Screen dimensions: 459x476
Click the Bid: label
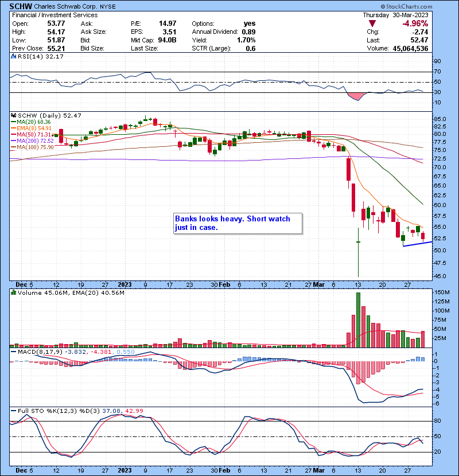pyautogui.click(x=85, y=40)
